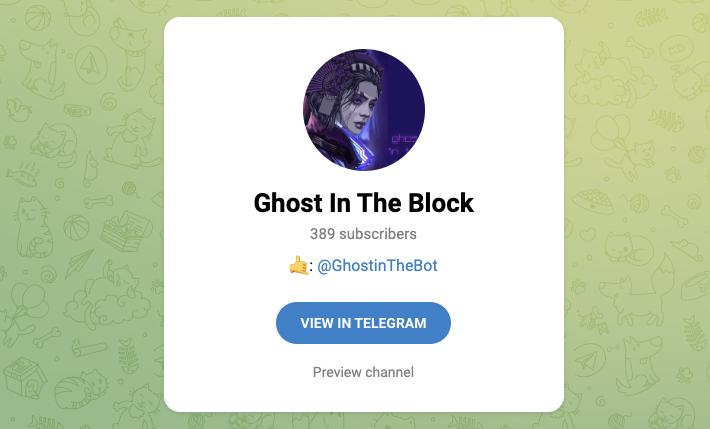
Task: Click the Ghost In The Block channel avatar
Action: click(x=364, y=110)
